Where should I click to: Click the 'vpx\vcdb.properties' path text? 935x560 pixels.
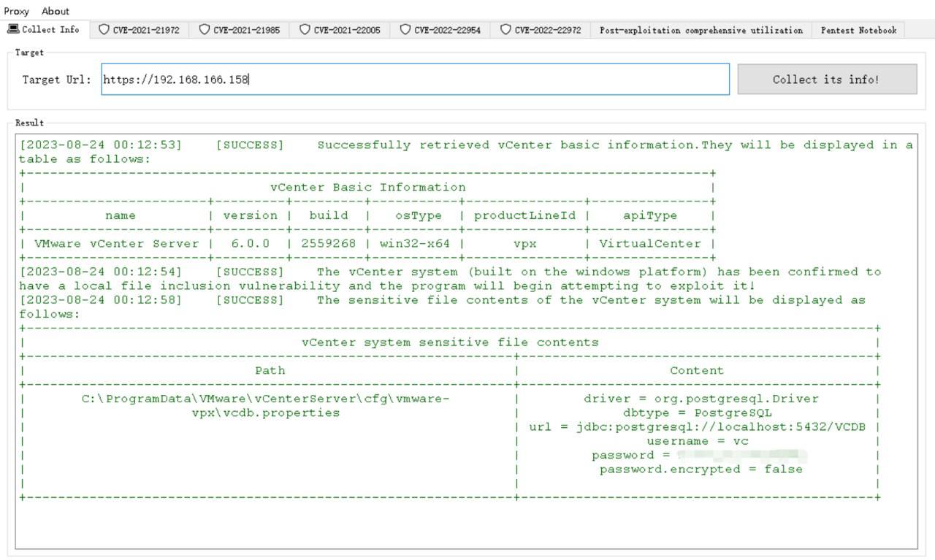point(266,413)
